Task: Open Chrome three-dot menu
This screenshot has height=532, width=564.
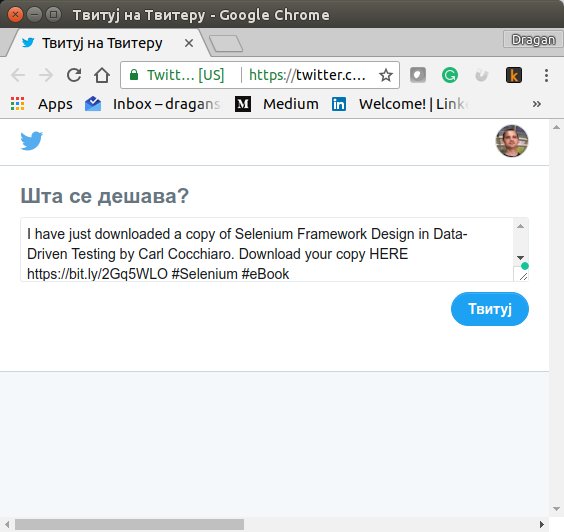Action: click(x=546, y=75)
